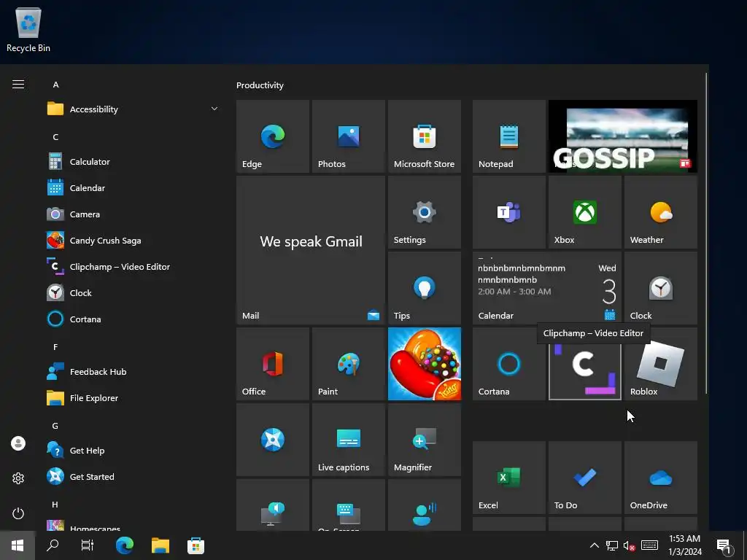The height and width of the screenshot is (560, 747).
Task: Open File Explorer from the taskbar
Action: point(160,545)
